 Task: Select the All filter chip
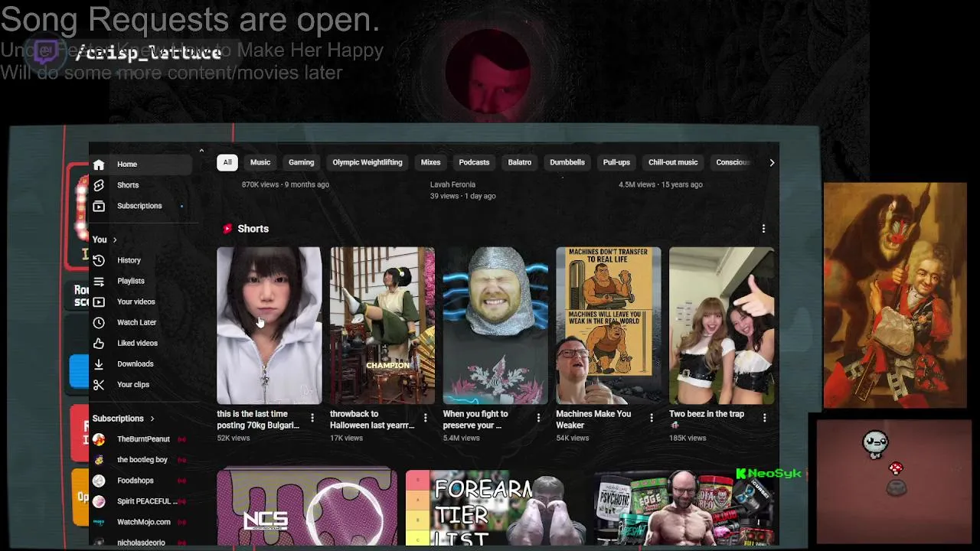point(227,162)
